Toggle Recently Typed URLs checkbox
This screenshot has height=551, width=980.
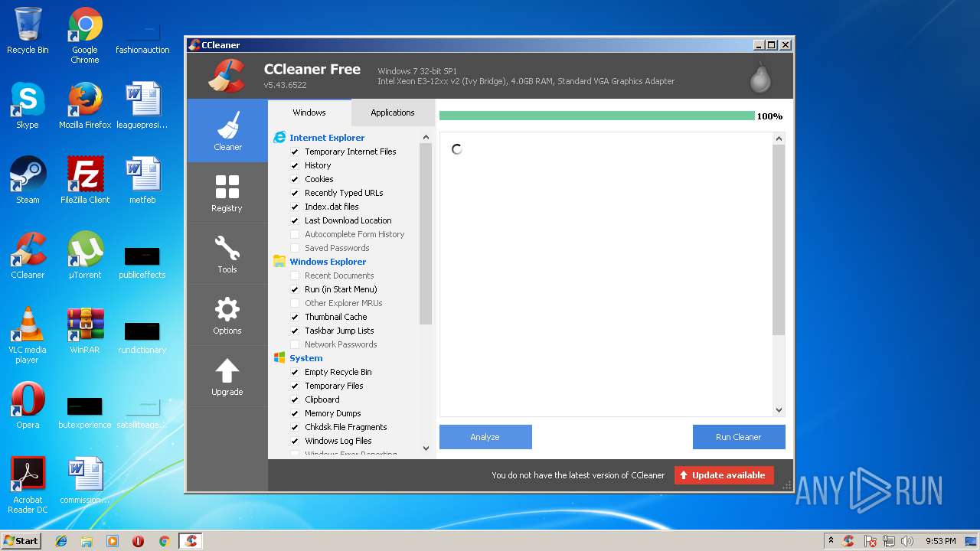click(x=295, y=193)
